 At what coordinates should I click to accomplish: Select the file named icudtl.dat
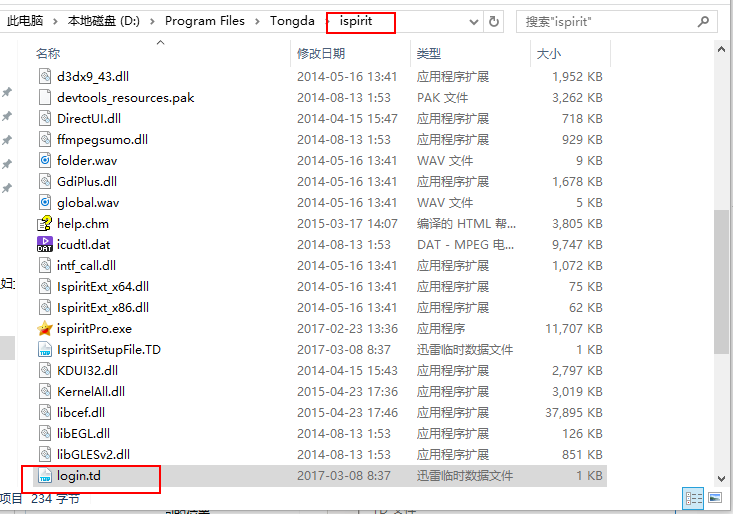pos(84,244)
